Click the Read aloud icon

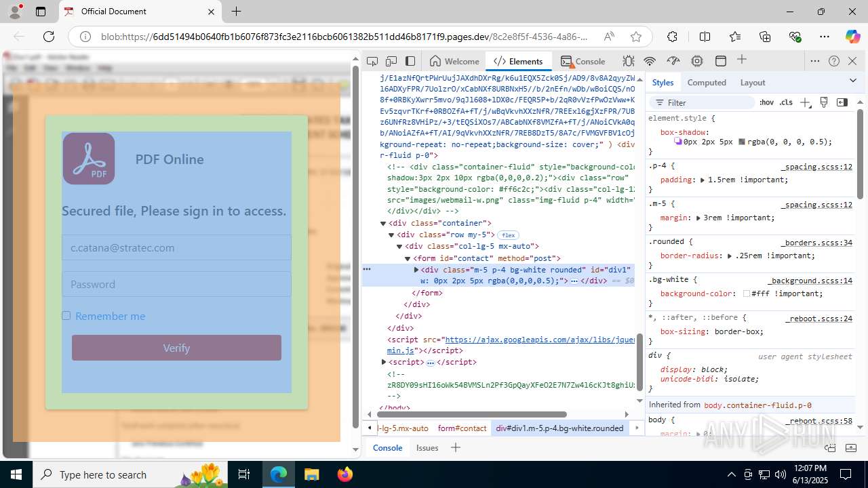click(609, 37)
